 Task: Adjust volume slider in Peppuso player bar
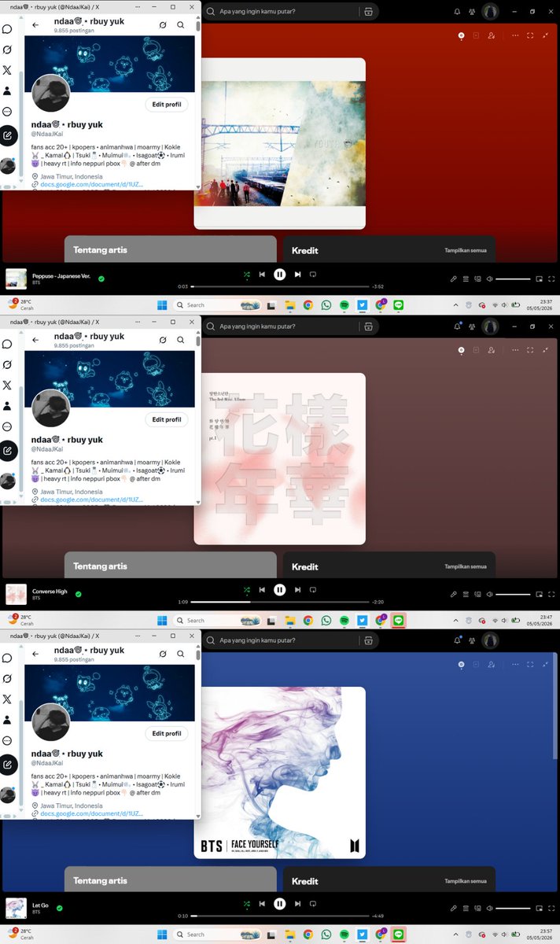pos(513,278)
